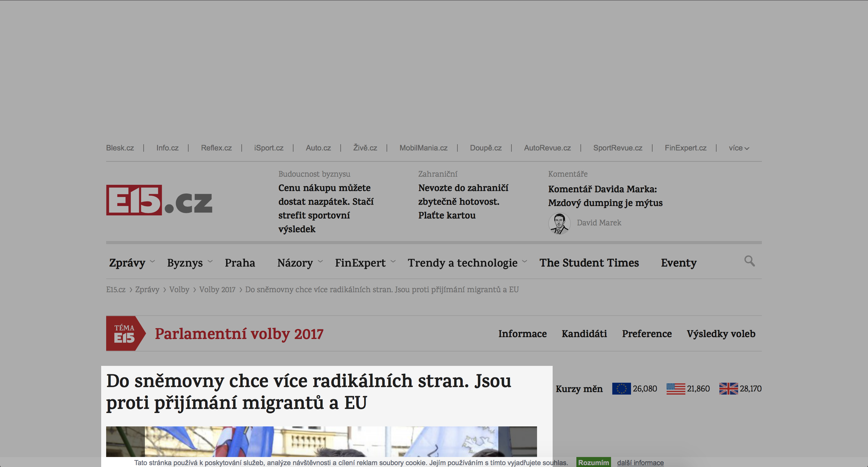
Task: Visit the iSport.cz link
Action: (x=269, y=148)
